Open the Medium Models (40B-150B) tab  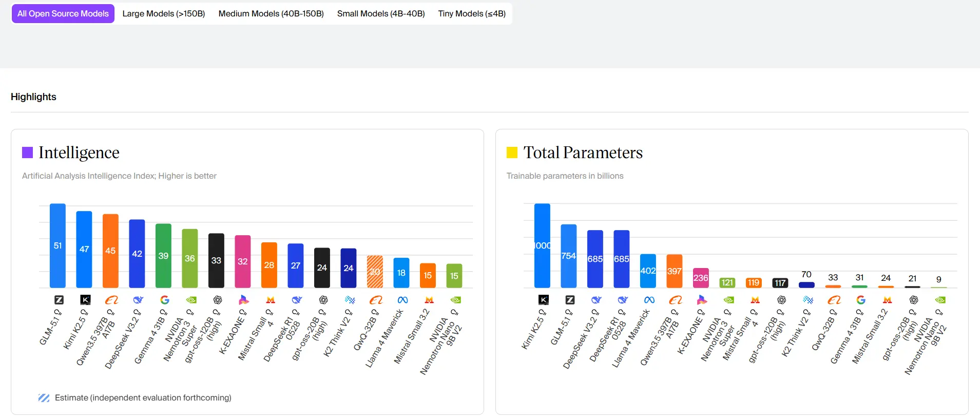pyautogui.click(x=271, y=14)
